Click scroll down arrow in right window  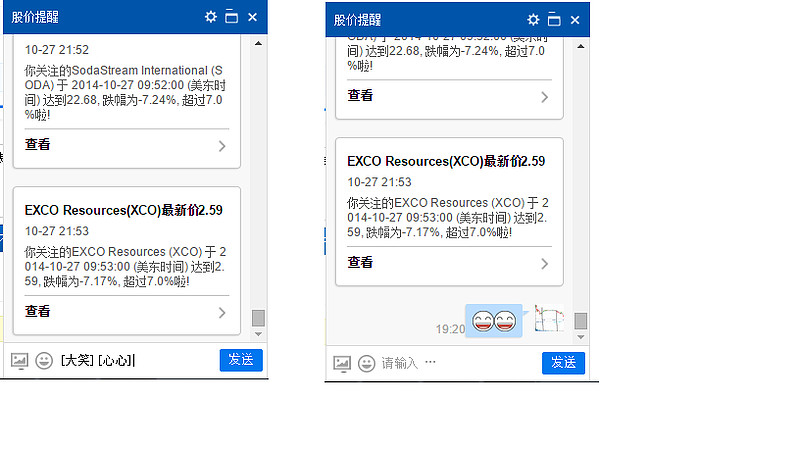581,337
